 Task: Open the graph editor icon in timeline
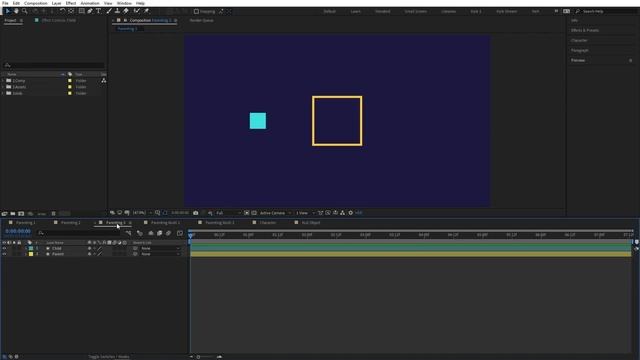180,233
